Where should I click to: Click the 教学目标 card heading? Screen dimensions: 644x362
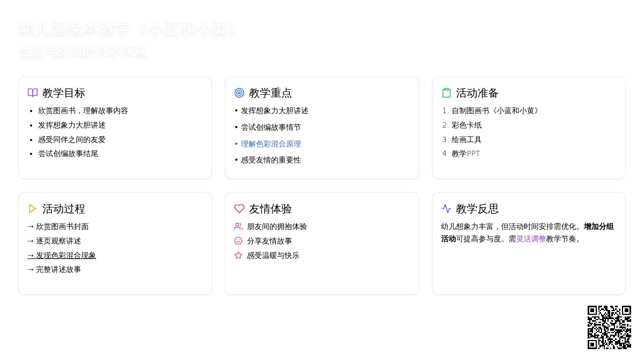click(x=64, y=93)
